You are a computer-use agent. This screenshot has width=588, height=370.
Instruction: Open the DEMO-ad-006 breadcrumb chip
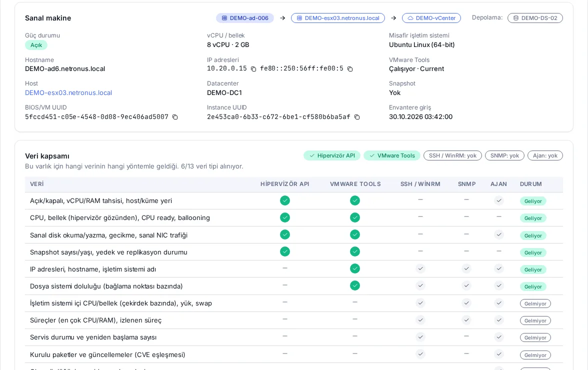click(x=245, y=18)
